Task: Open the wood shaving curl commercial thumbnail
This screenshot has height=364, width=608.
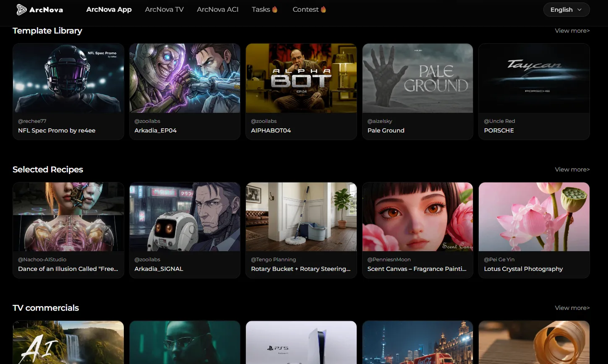Action: tap(534, 343)
